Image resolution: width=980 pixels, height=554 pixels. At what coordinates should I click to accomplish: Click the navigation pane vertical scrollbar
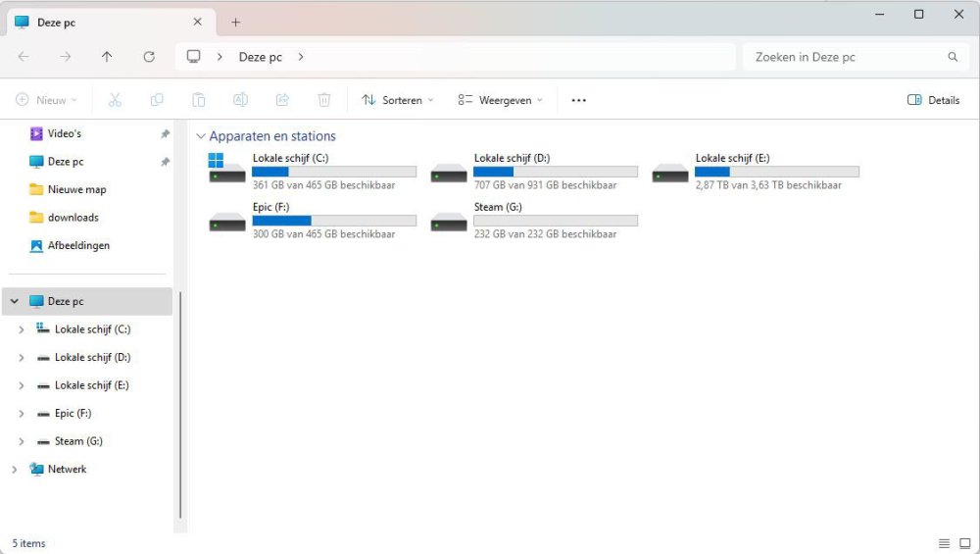coord(180,405)
